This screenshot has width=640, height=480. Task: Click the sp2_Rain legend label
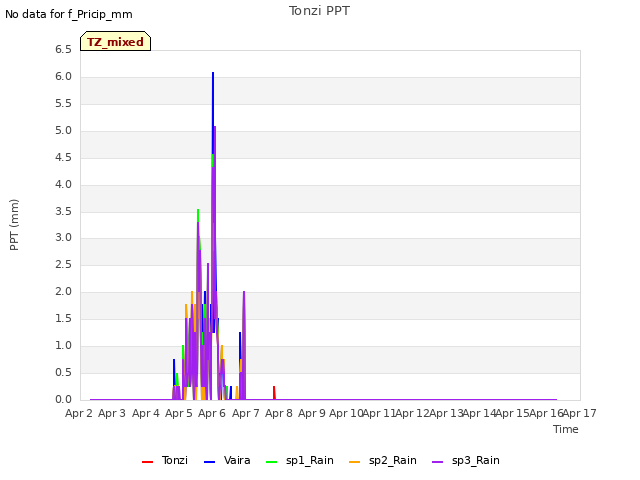[393, 460]
